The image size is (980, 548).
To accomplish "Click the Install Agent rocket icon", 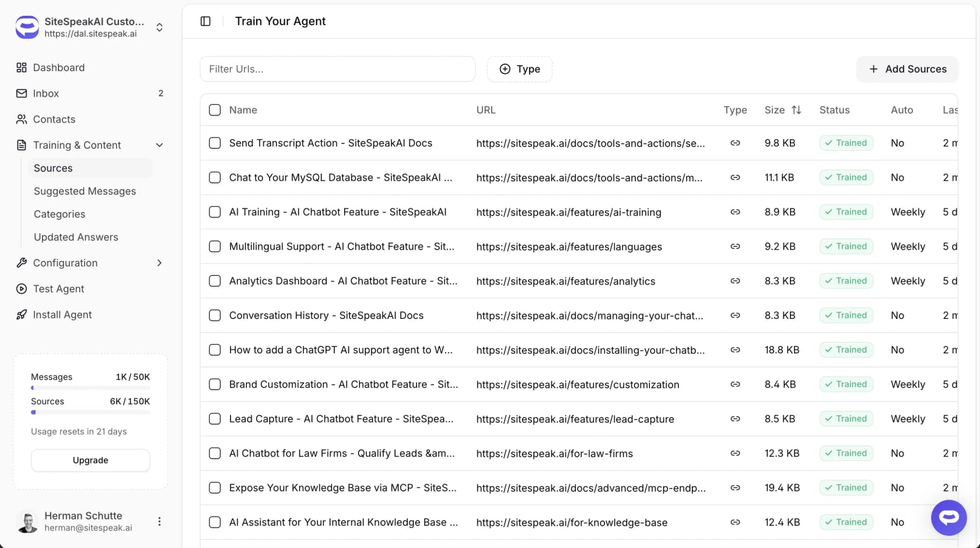I will (x=22, y=315).
